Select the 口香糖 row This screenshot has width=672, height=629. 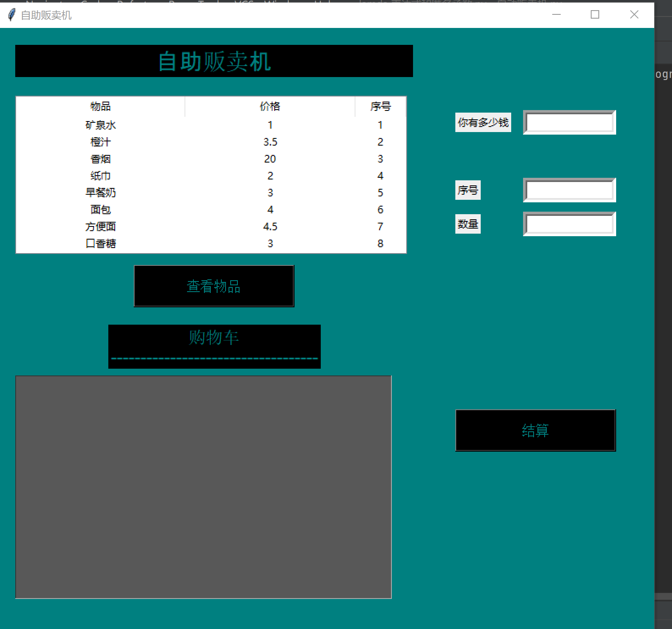pos(211,243)
